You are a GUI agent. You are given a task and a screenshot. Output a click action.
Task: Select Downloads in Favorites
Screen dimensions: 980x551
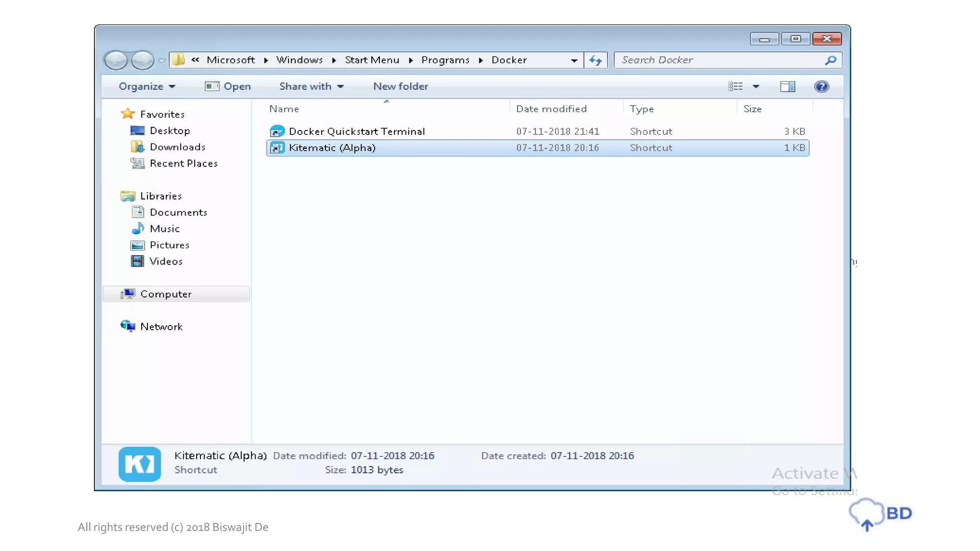[177, 147]
